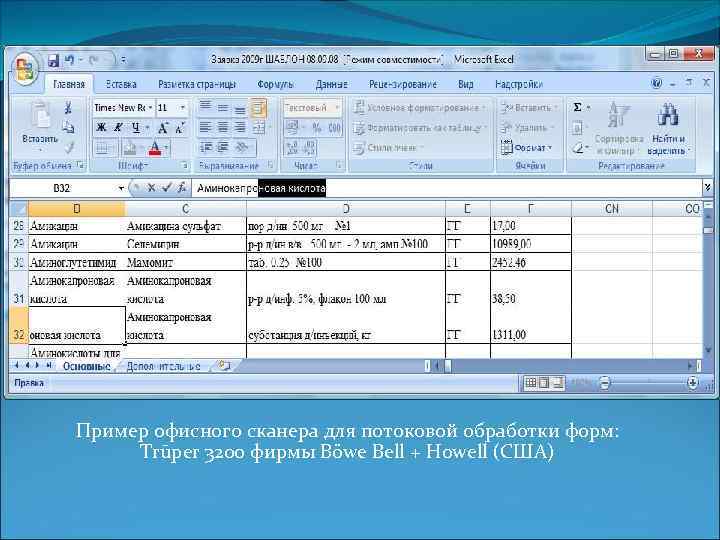Open the cell borders button
Viewport: 720px width, 540px height.
coord(102,148)
